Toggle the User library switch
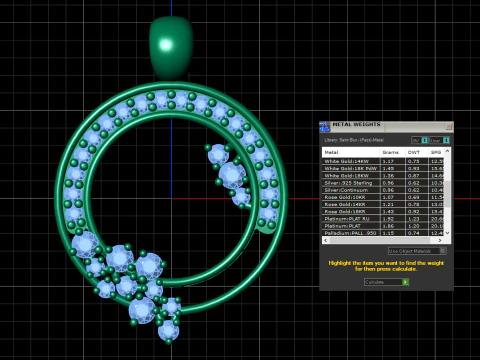The image size is (480, 360). tap(439, 140)
